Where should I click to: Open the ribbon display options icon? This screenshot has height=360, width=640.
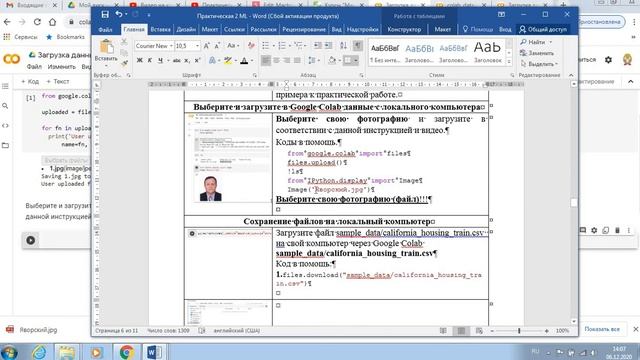[501, 14]
